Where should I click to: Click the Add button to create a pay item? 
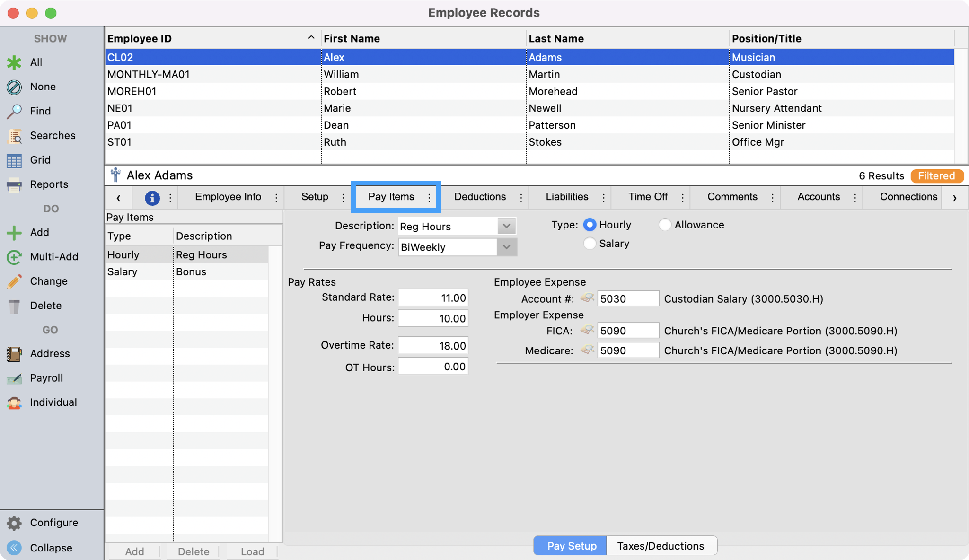[135, 551]
